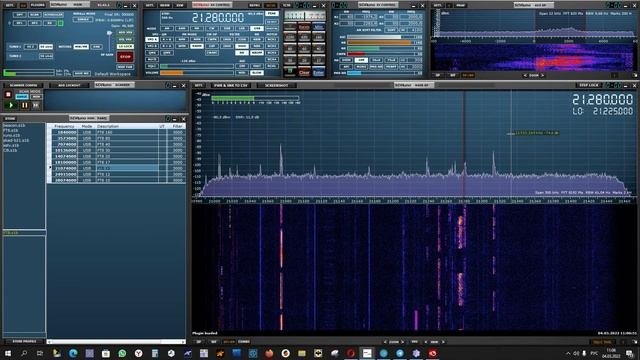Open WhatsApp from the taskbar
This screenshot has height=360, width=640.
pos(122,353)
